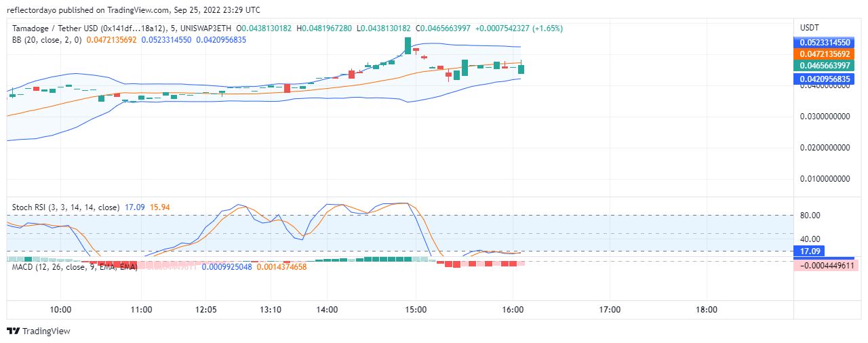Click the BB upper value 0.0523314550 in legend
Viewport: 868px width, 343px height.
[x=167, y=40]
